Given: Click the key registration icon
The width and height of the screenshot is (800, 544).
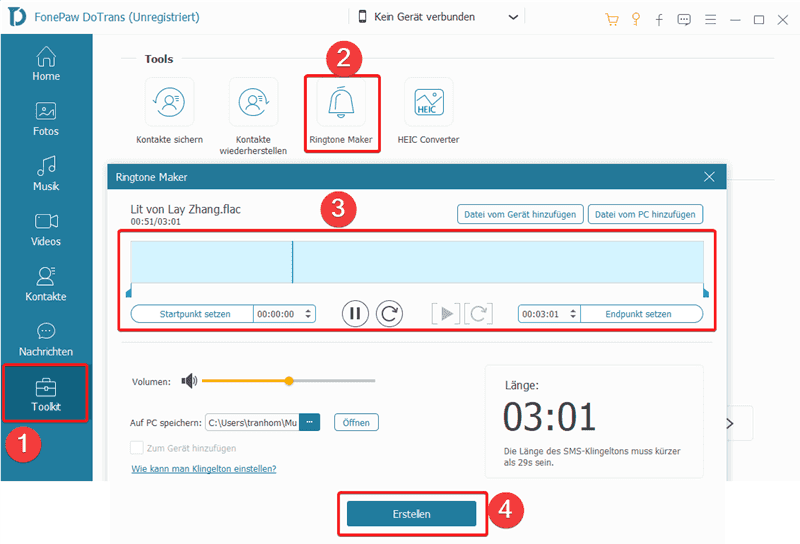Looking at the screenshot, I should [x=636, y=19].
